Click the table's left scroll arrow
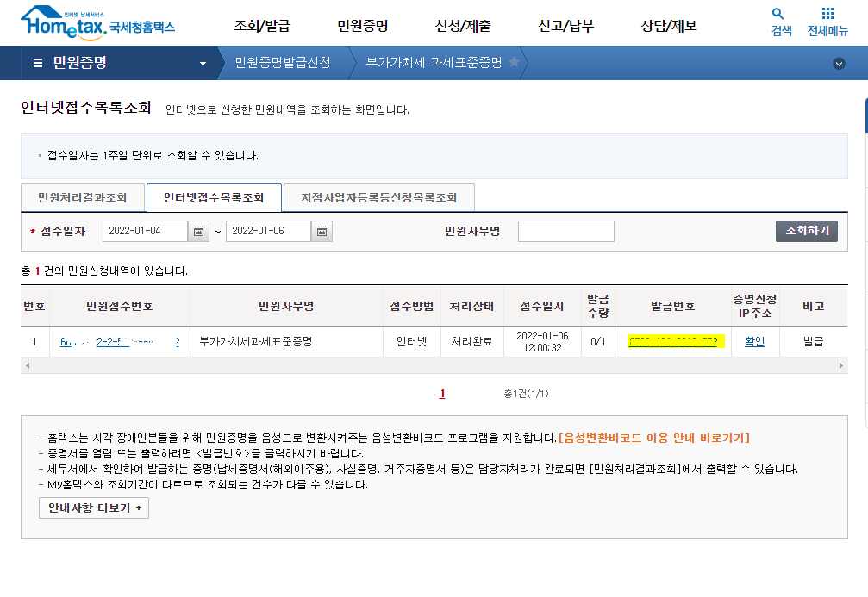 tap(28, 366)
